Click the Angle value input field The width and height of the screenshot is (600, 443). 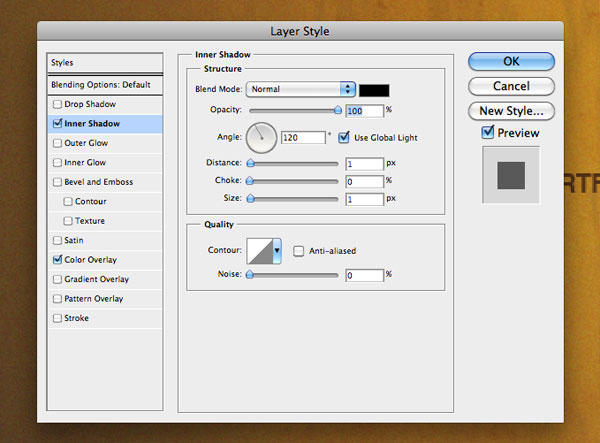click(304, 136)
